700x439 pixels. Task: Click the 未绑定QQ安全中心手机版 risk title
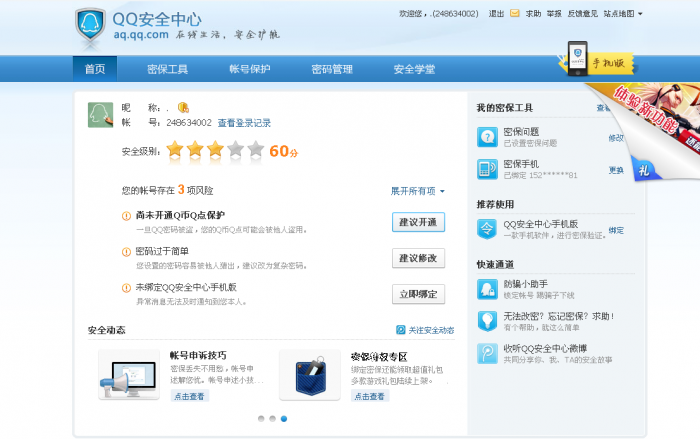186,287
